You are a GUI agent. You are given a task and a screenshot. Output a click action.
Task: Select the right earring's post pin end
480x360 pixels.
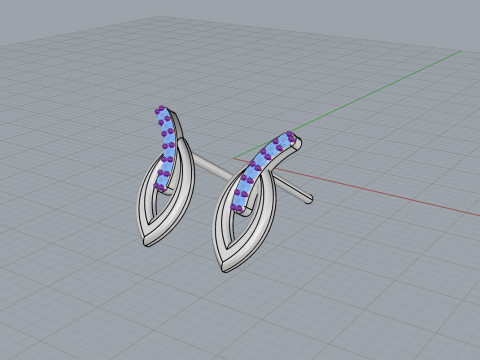click(x=309, y=199)
